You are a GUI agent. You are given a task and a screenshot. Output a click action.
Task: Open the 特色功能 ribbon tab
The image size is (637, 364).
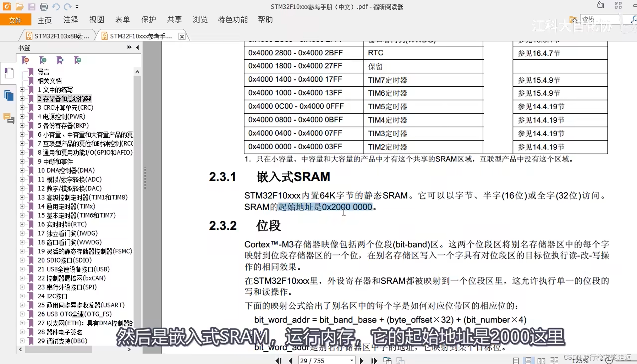[233, 20]
